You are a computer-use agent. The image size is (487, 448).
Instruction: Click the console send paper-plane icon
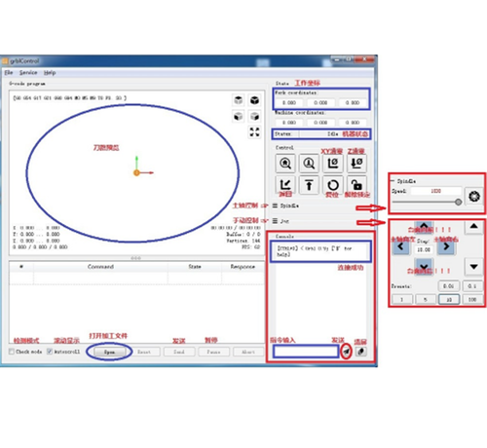346,352
